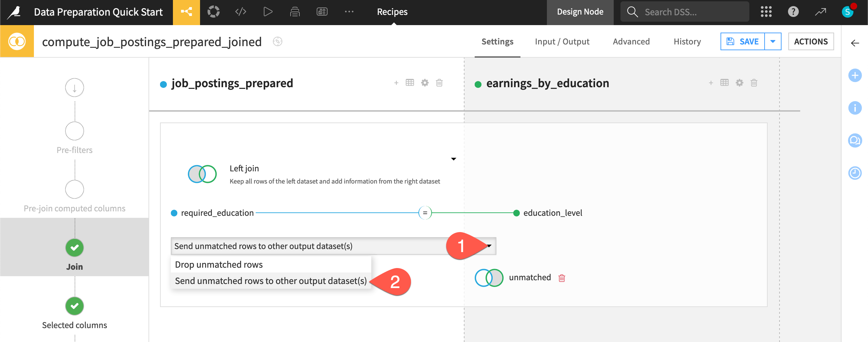Open the Wiki section icon
The image size is (868, 342).
click(294, 12)
